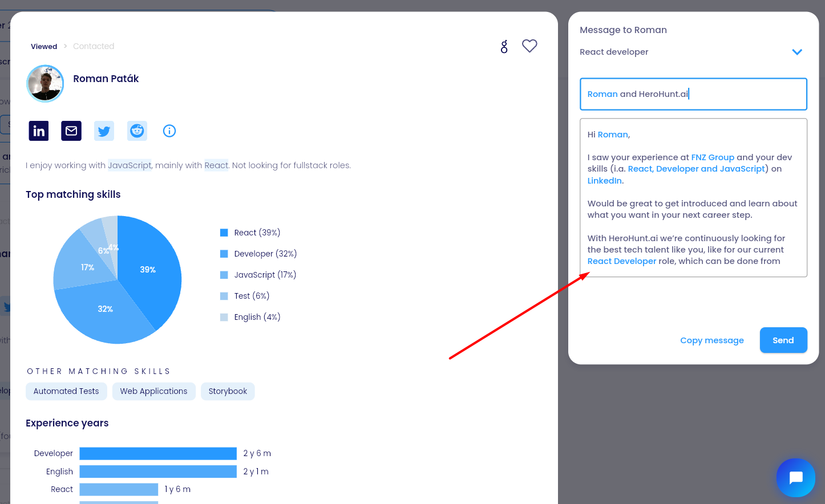The height and width of the screenshot is (504, 825).
Task: Select the Contacted status step
Action: coord(94,47)
